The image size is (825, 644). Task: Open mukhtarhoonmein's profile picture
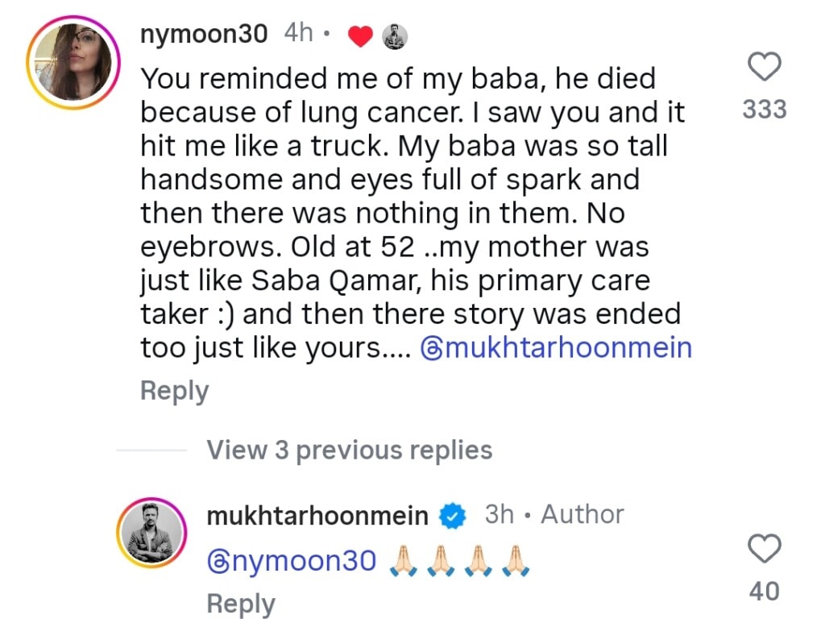[151, 534]
